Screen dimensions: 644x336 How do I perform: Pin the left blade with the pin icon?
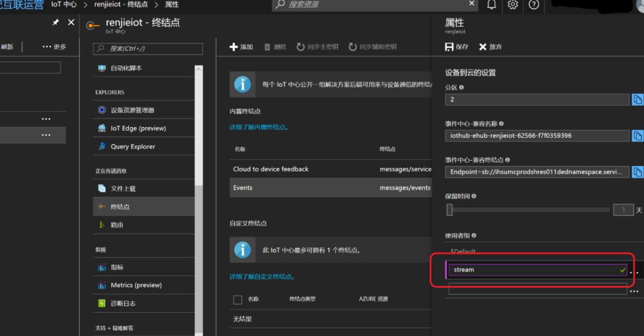click(x=55, y=22)
